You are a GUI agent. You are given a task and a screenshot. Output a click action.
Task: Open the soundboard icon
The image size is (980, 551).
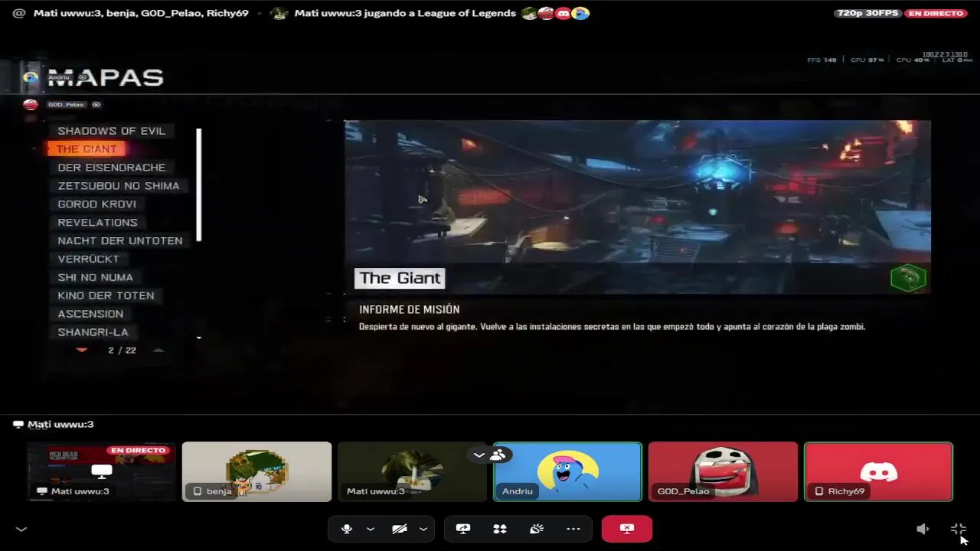point(537,529)
